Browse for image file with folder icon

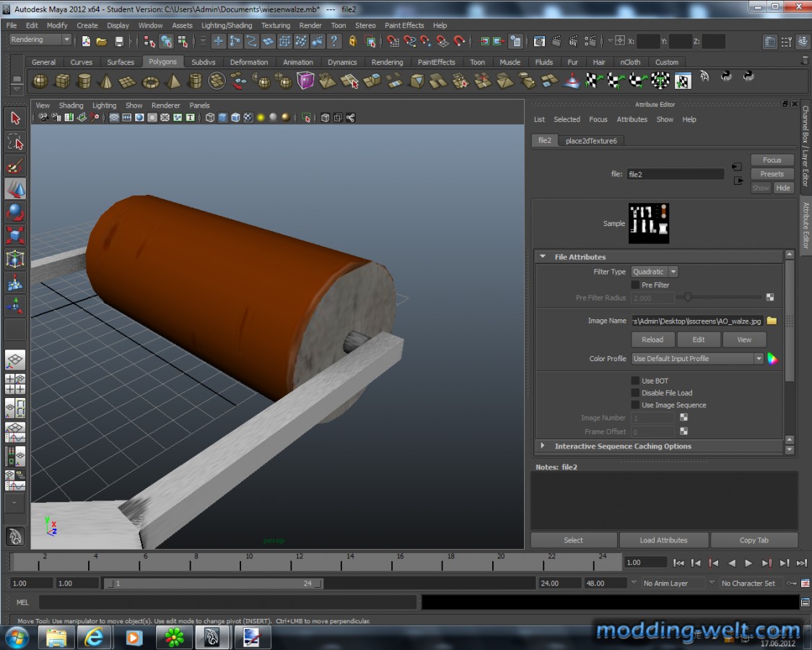pos(772,321)
